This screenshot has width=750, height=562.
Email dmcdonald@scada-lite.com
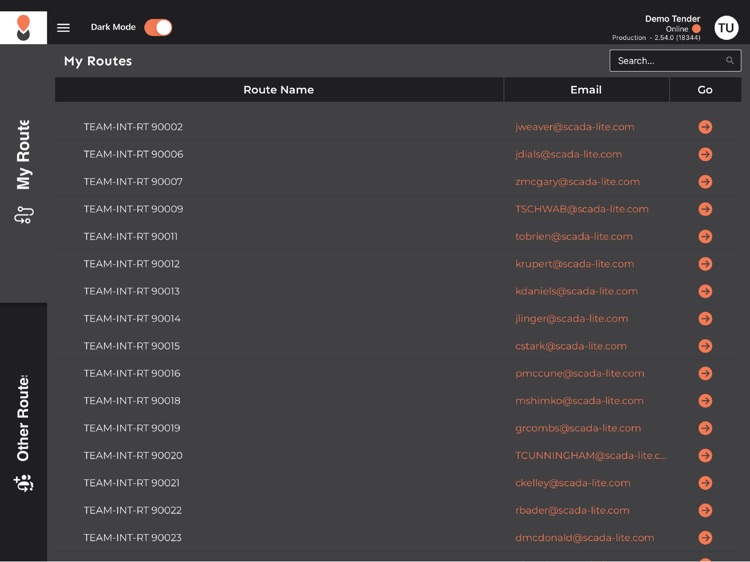(585, 538)
